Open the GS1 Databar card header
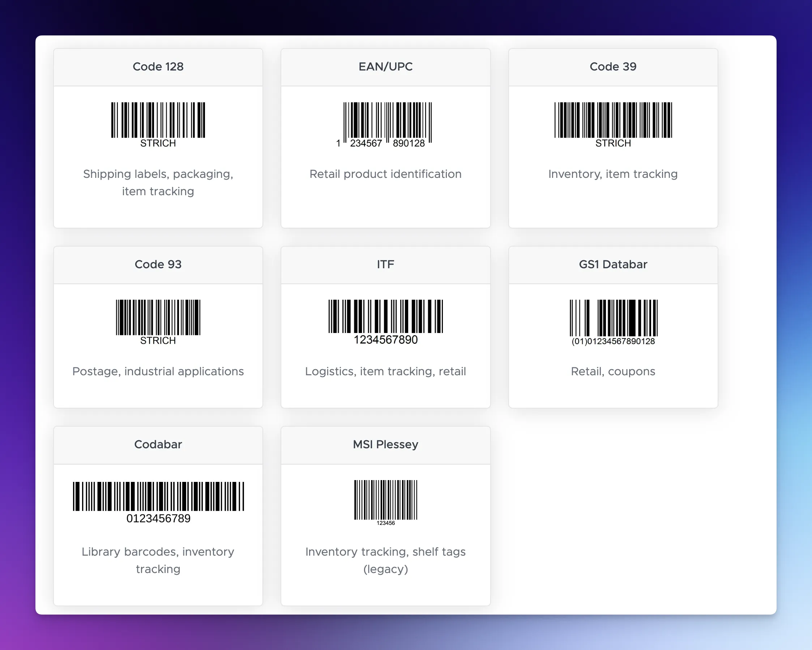Screen dimensions: 812x650 pos(613,264)
